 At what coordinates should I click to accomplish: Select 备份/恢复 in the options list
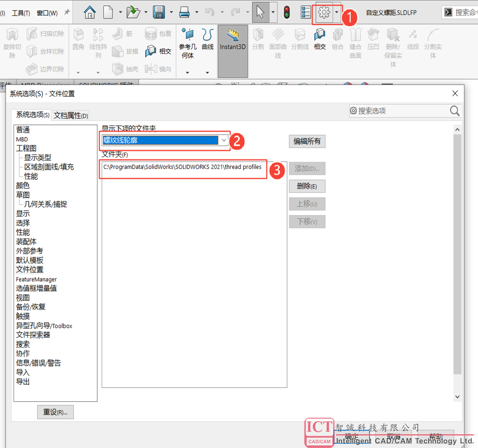coord(30,307)
